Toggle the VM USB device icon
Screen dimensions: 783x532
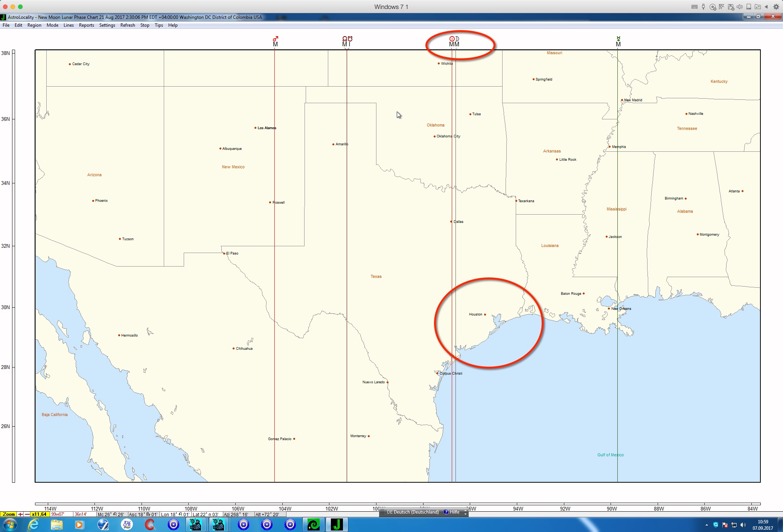pos(703,7)
